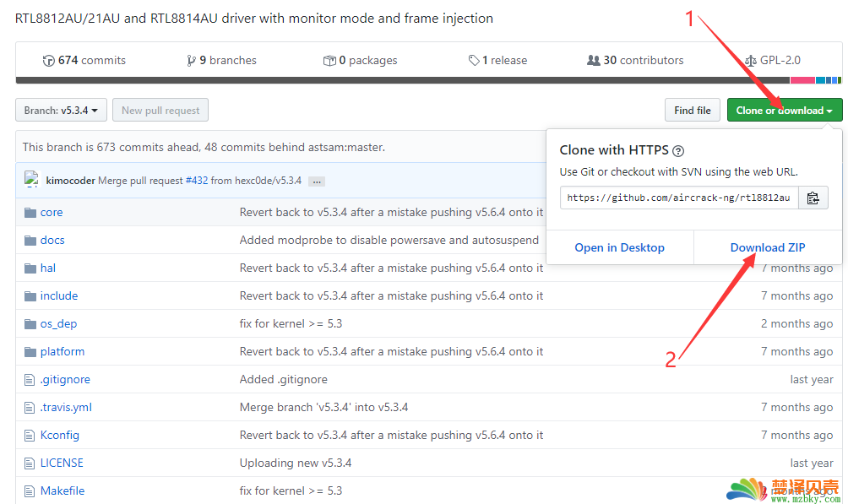Open the Kconfig file

coord(59,436)
